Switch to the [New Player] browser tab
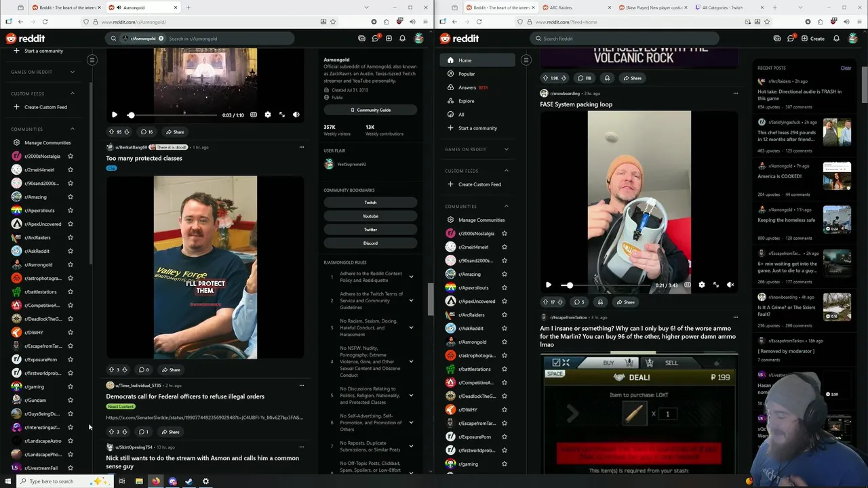The height and width of the screenshot is (488, 868). [652, 7]
